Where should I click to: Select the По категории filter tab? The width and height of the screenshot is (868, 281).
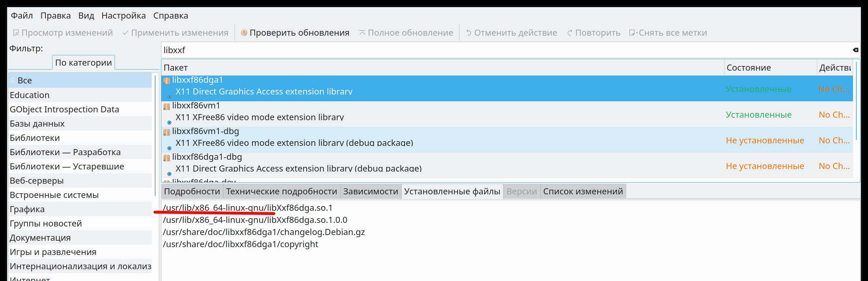coord(84,63)
